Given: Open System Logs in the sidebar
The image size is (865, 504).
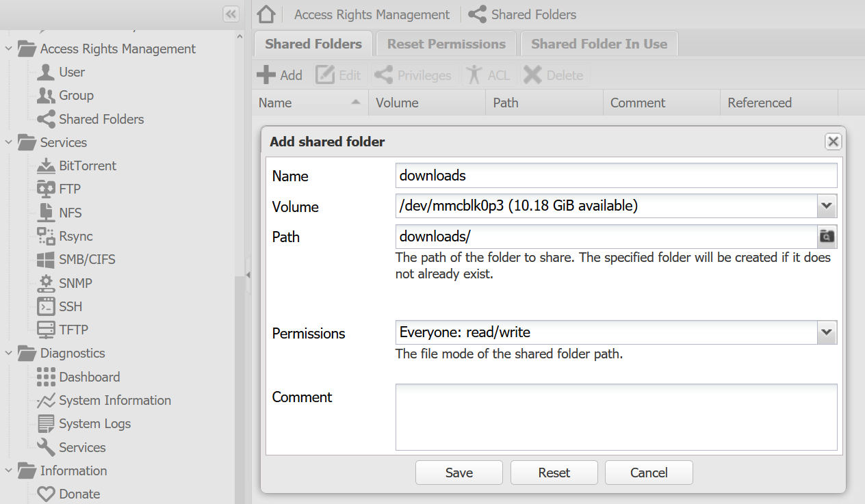Looking at the screenshot, I should [x=94, y=424].
